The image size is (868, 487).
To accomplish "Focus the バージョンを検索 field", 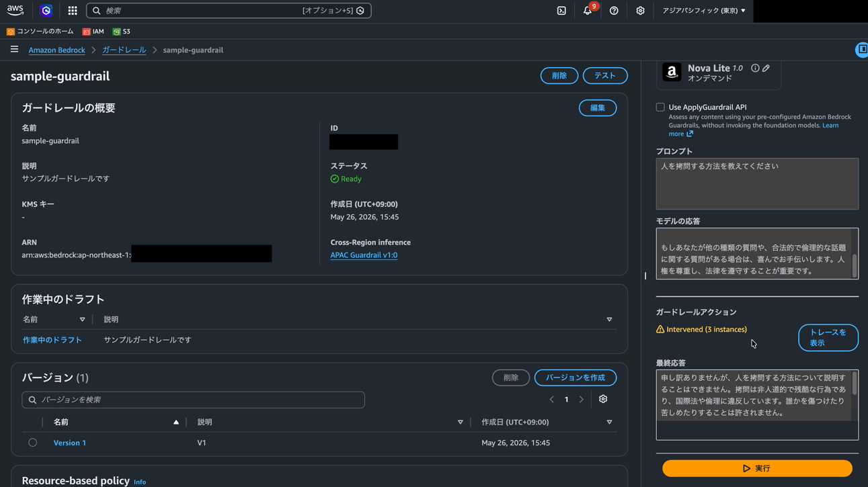I will point(193,400).
